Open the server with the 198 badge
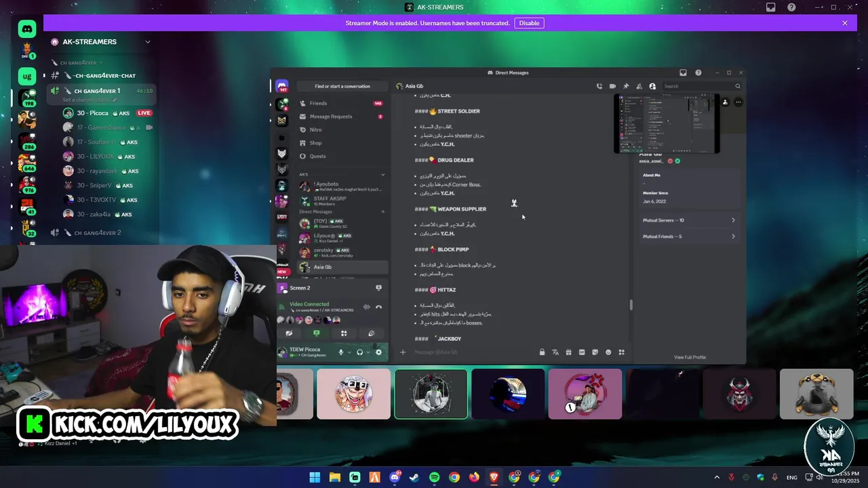 pyautogui.click(x=27, y=98)
